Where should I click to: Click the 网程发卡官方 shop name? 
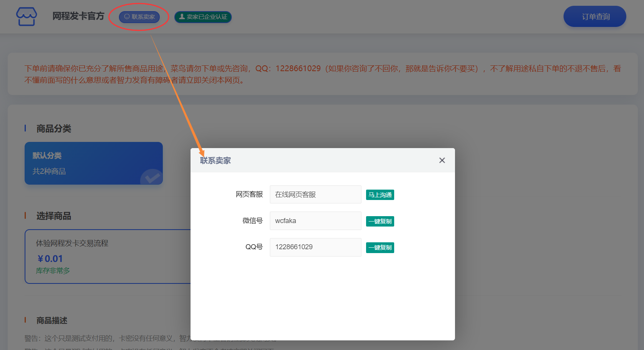point(79,16)
